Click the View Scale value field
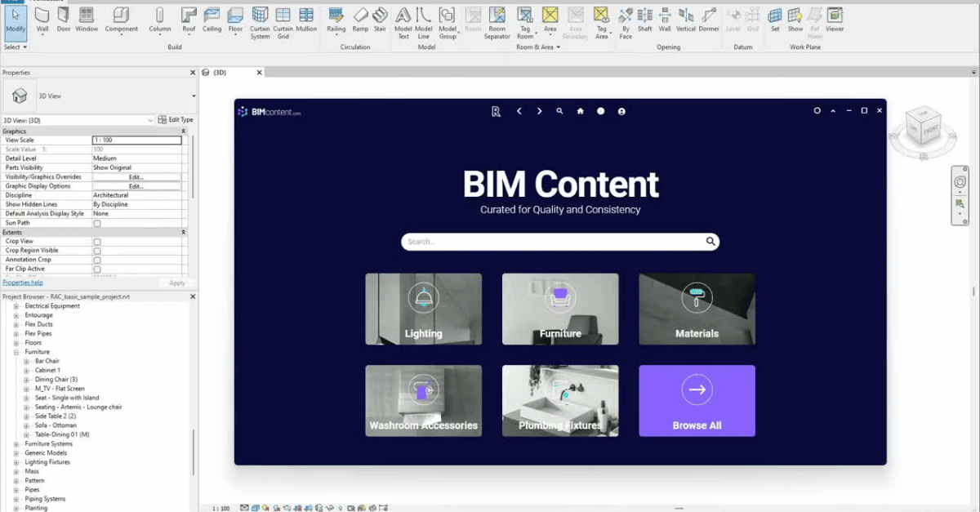The width and height of the screenshot is (980, 512). coord(136,140)
